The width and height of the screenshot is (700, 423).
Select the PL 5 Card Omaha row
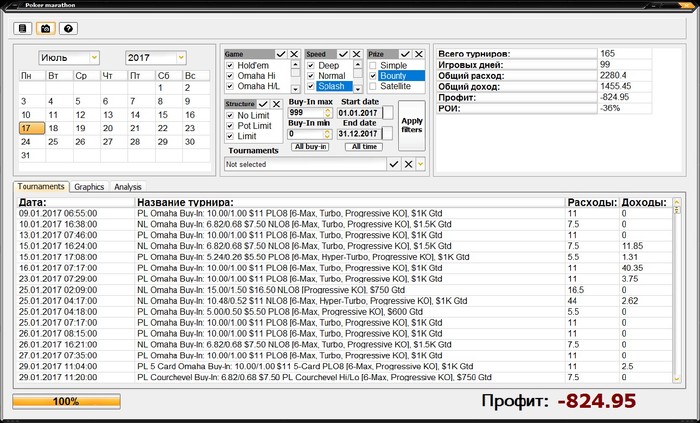tap(345, 366)
